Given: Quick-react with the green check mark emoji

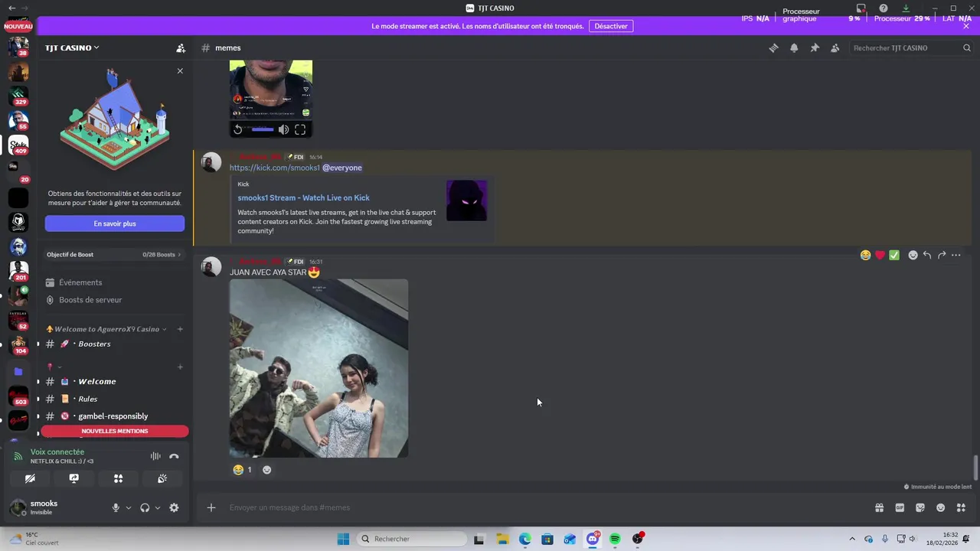Looking at the screenshot, I should point(893,255).
